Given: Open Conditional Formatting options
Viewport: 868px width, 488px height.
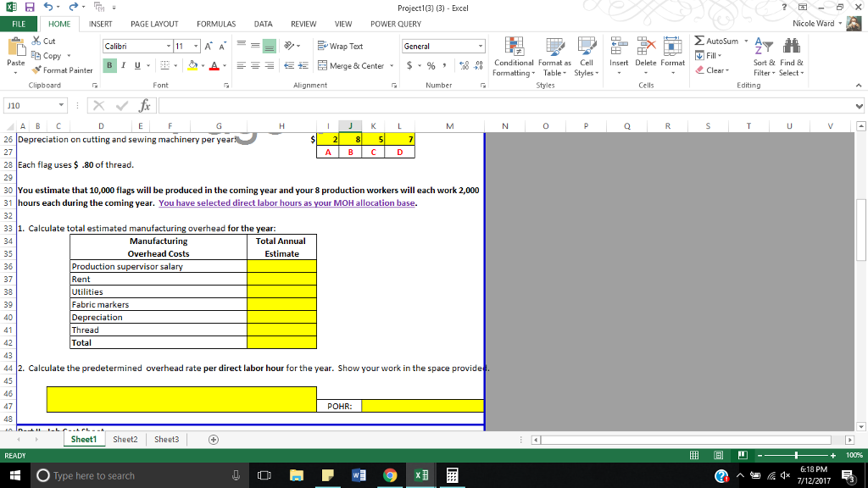Looking at the screenshot, I should click(512, 59).
